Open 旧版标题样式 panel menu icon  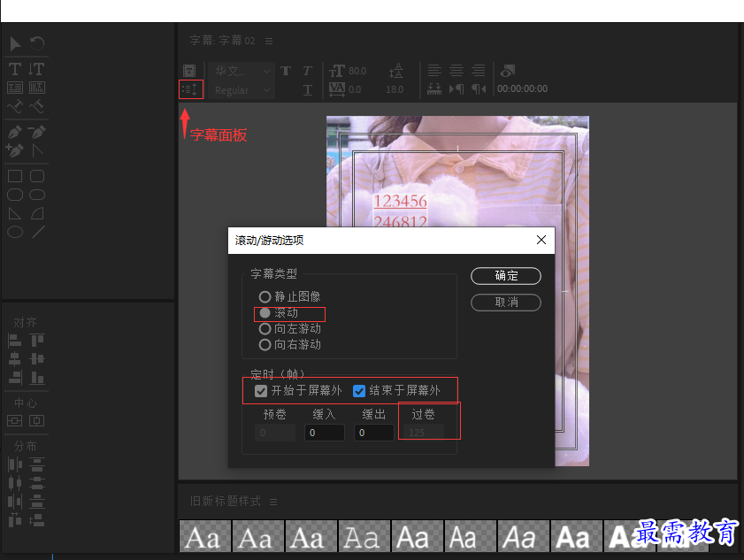pyautogui.click(x=273, y=502)
